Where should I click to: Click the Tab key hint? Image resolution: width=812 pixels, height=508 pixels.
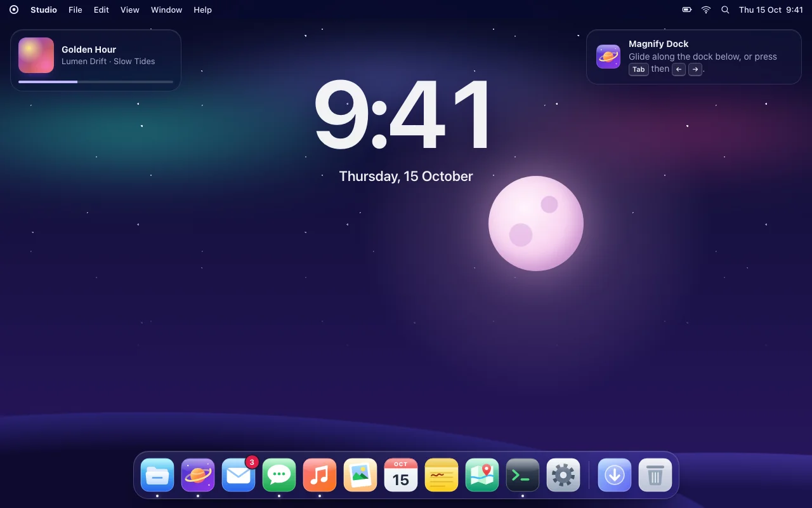[x=639, y=69]
